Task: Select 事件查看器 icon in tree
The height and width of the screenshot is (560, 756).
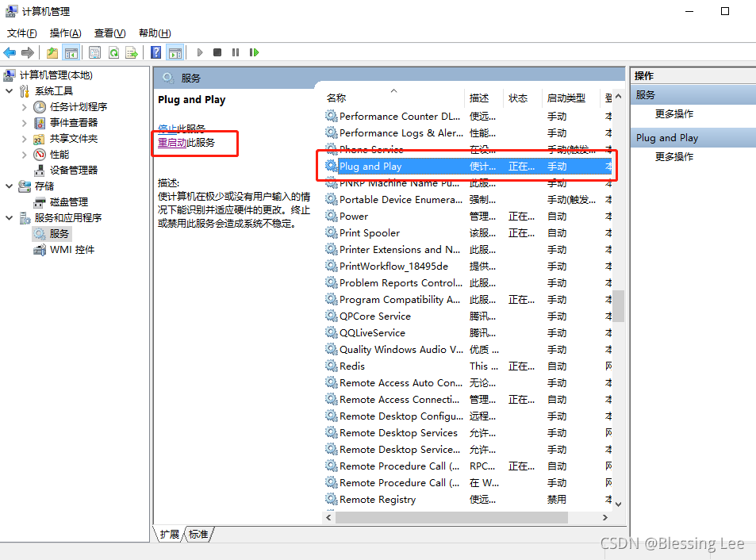Action: tap(40, 123)
